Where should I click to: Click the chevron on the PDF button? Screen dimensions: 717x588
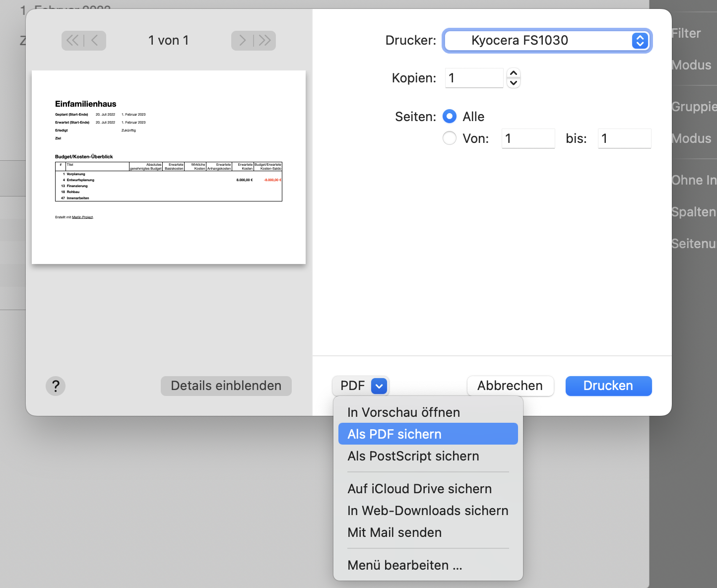click(379, 386)
